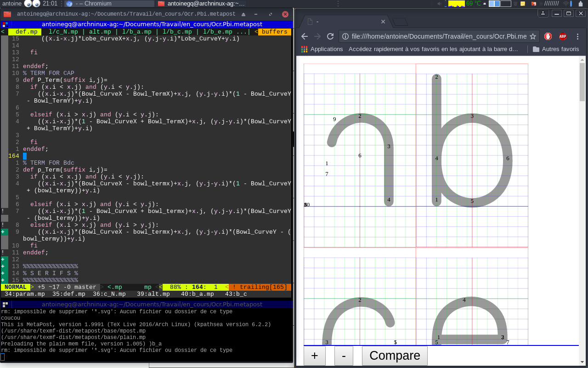View site information for the file URL
The width and height of the screenshot is (588, 368).
(x=345, y=36)
